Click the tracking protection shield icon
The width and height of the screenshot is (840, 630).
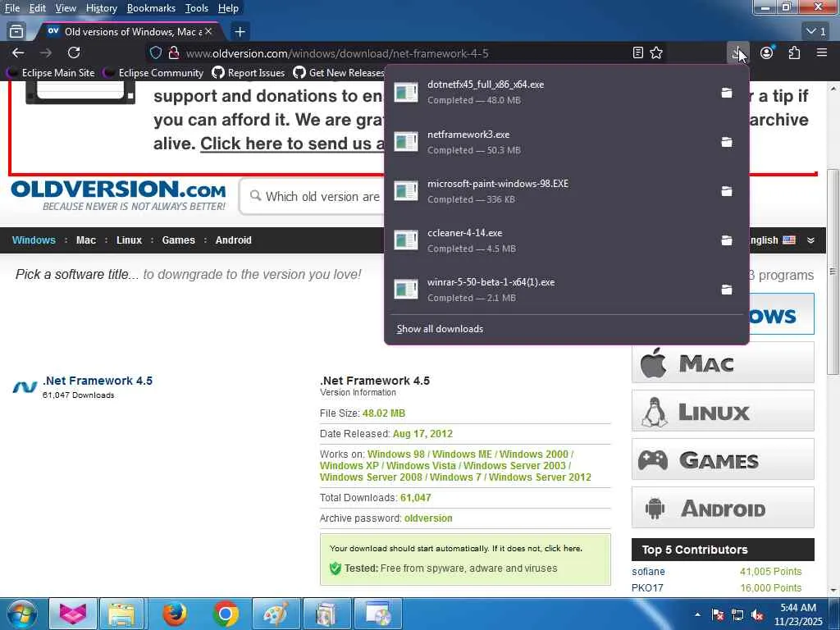point(155,52)
